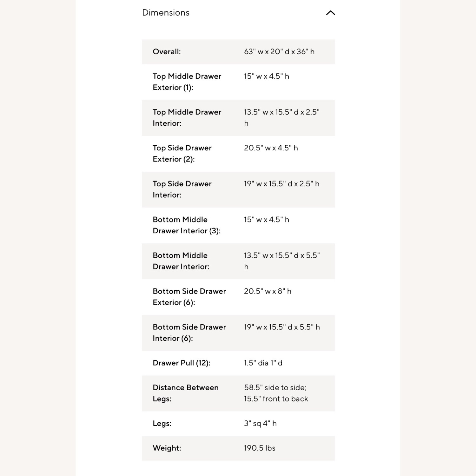The image size is (476, 476).
Task: Select the Overall row label
Action: (167, 52)
